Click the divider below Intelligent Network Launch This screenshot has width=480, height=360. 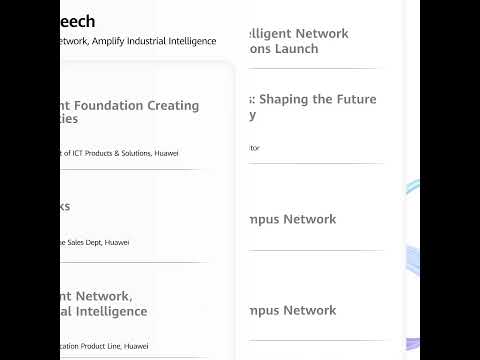(x=312, y=69)
